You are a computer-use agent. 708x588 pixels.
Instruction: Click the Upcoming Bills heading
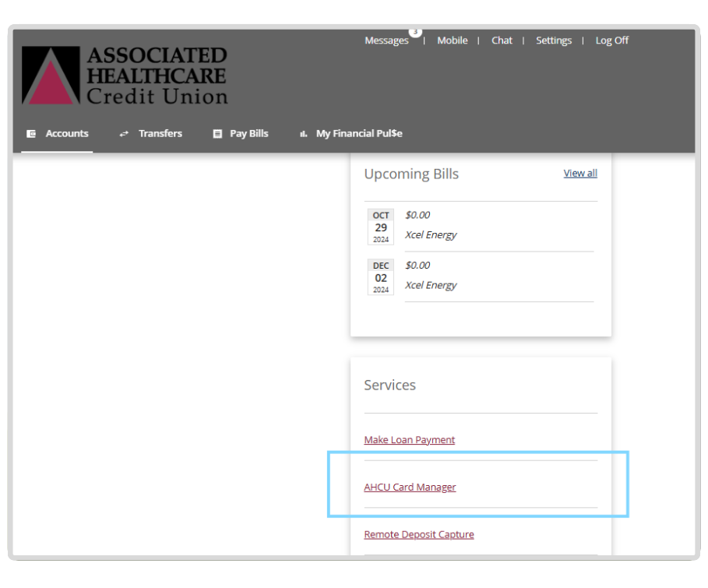coord(411,174)
